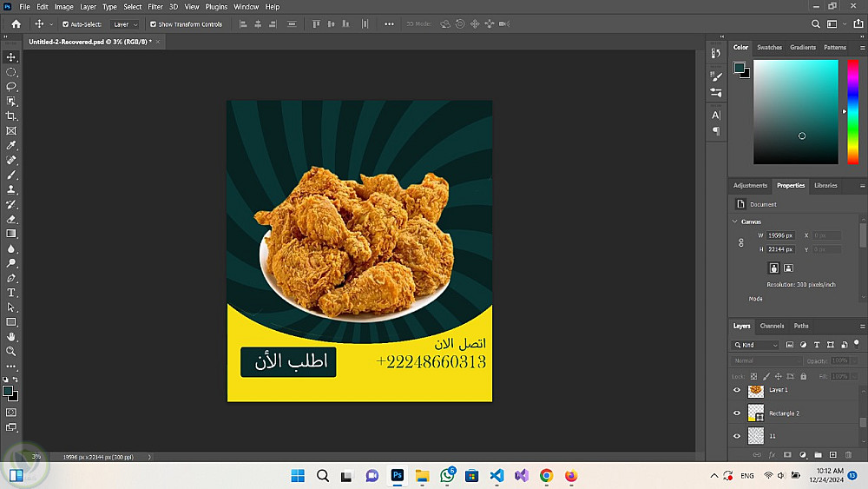Switch to the Channels tab
This screenshot has height=489, width=868.
tap(772, 327)
